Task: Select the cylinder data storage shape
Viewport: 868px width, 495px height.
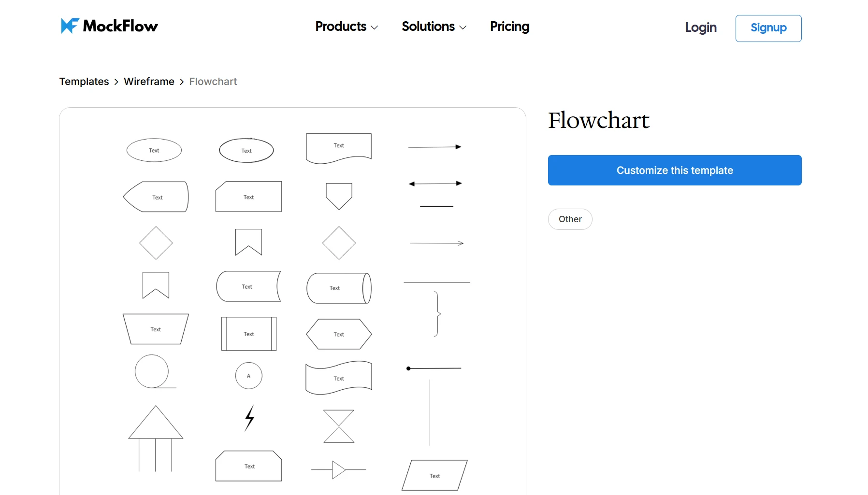Action: [x=339, y=288]
